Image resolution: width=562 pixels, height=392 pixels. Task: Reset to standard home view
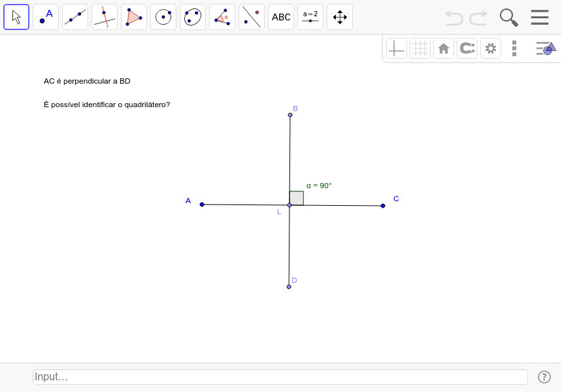(x=444, y=48)
